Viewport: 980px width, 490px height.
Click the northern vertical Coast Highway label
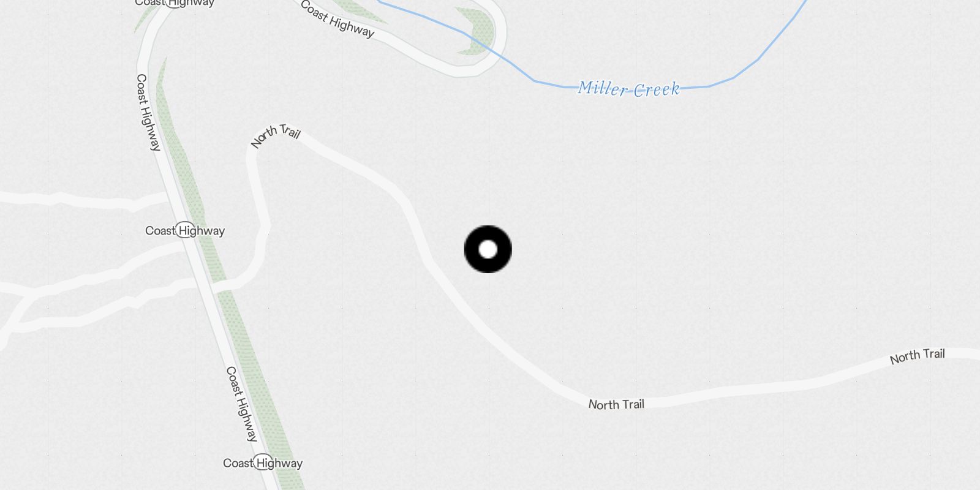(148, 113)
